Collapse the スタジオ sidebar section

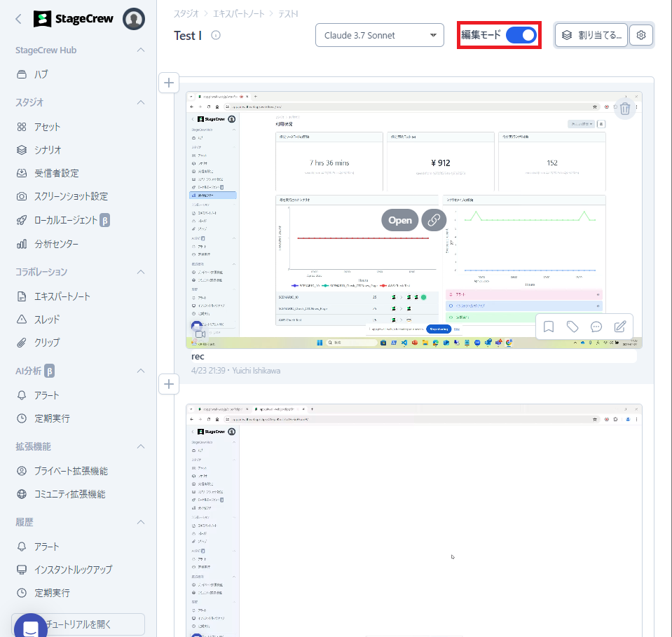(141, 102)
